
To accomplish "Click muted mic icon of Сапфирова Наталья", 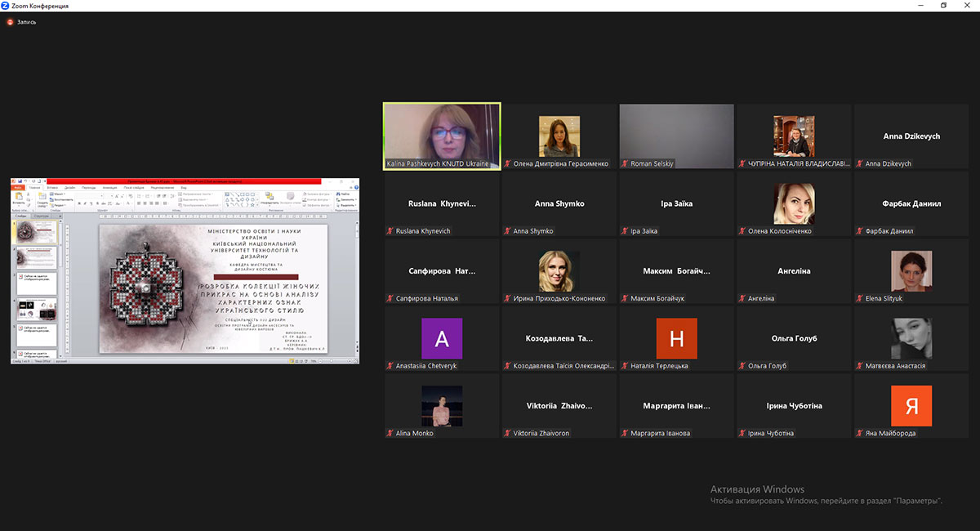I will coord(390,298).
